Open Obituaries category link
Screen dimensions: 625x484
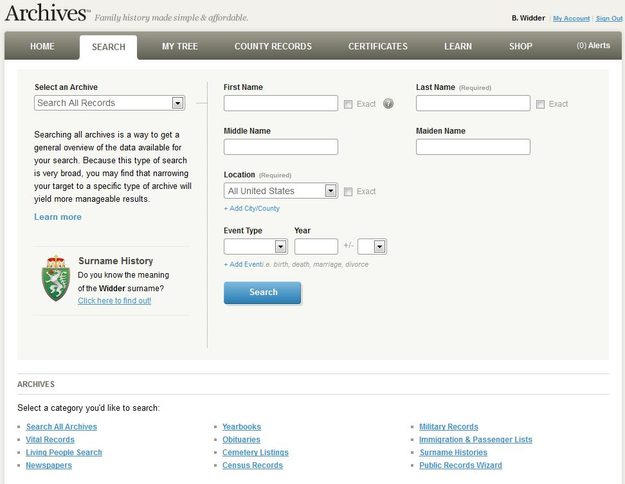[241, 439]
